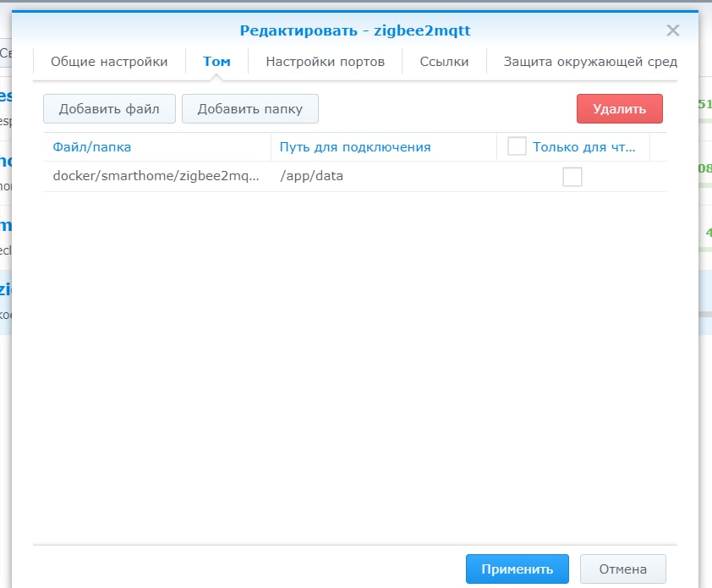Close the zigbee2mqtt edit dialog

pos(672,30)
